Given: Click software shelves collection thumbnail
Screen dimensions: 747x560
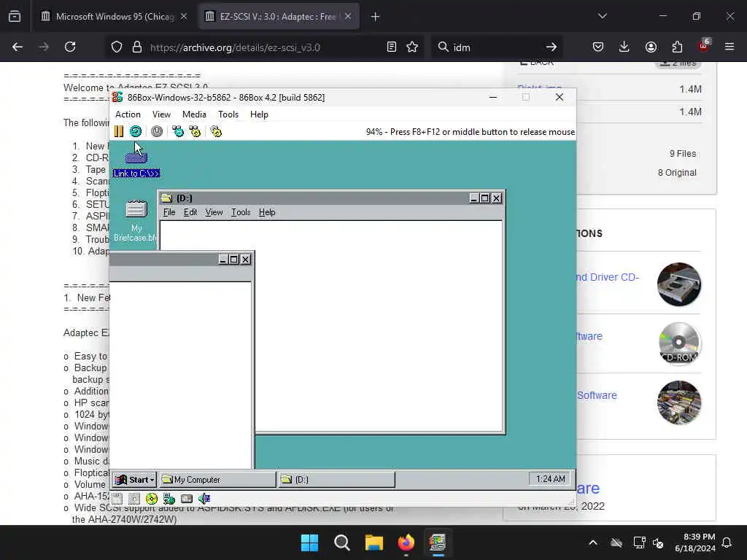Looking at the screenshot, I should [679, 402].
